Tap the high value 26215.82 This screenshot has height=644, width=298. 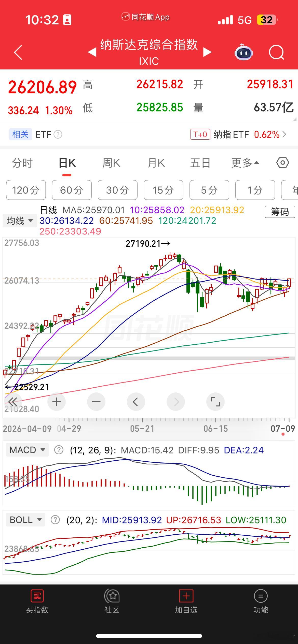pyautogui.click(x=160, y=84)
